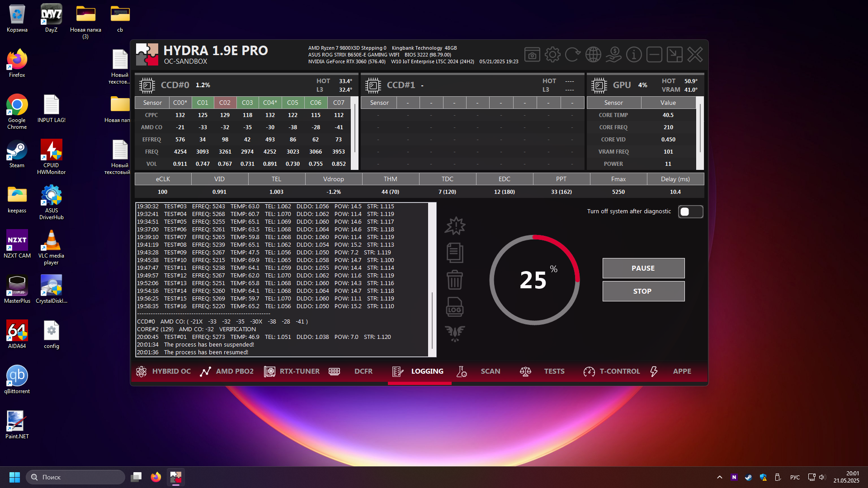This screenshot has width=868, height=488.
Task: Click the eCLK header cell
Action: pos(163,179)
